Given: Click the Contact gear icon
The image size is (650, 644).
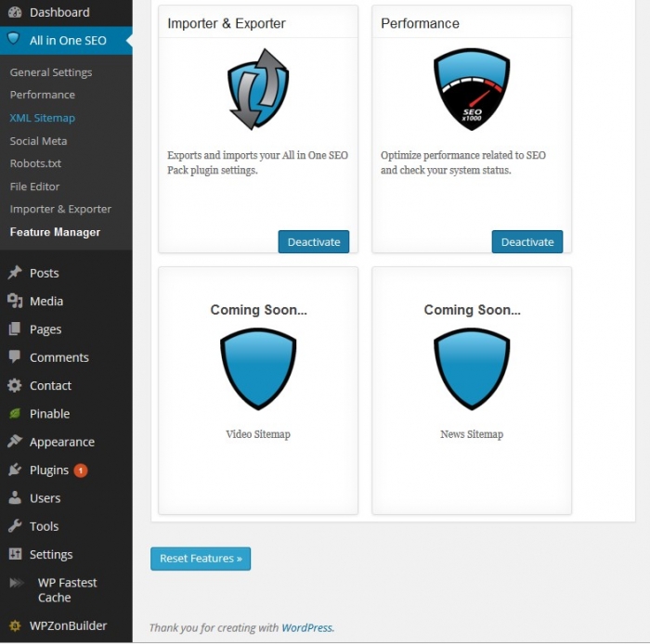Looking at the screenshot, I should pyautogui.click(x=15, y=385).
